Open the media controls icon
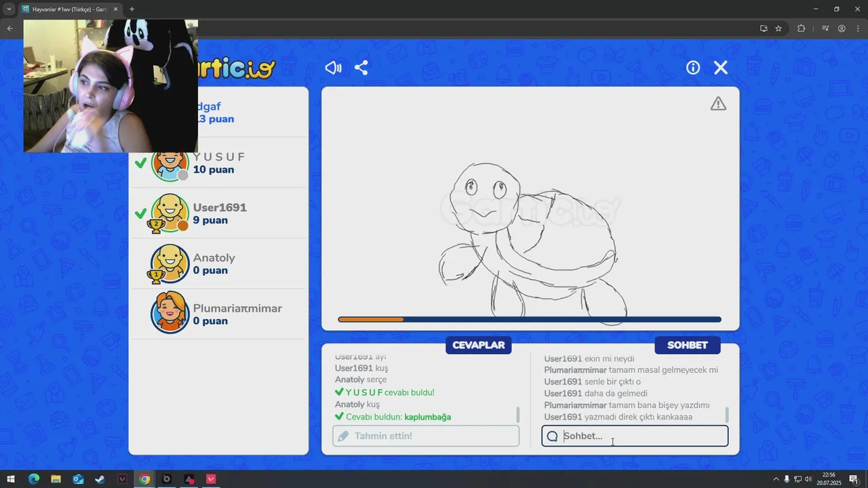The image size is (868, 488). pyautogui.click(x=825, y=28)
